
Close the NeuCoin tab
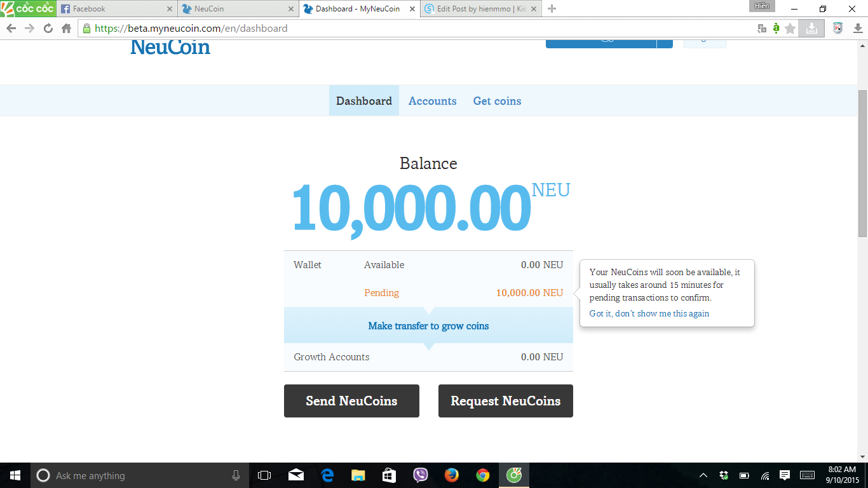click(x=291, y=9)
